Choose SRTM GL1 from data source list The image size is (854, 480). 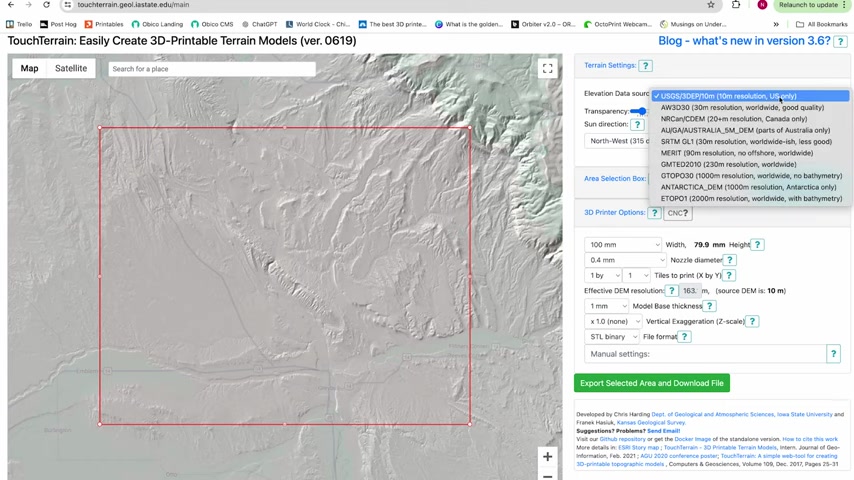tap(745, 142)
